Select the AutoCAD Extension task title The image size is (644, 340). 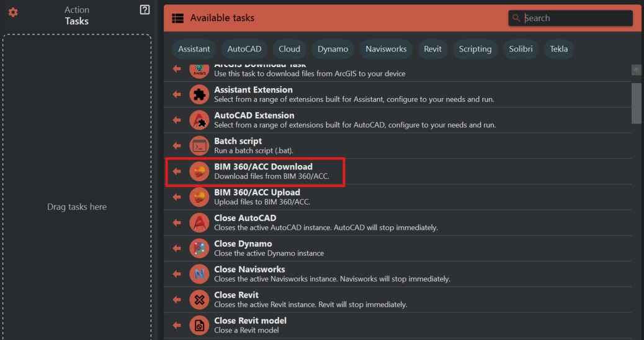(x=254, y=115)
